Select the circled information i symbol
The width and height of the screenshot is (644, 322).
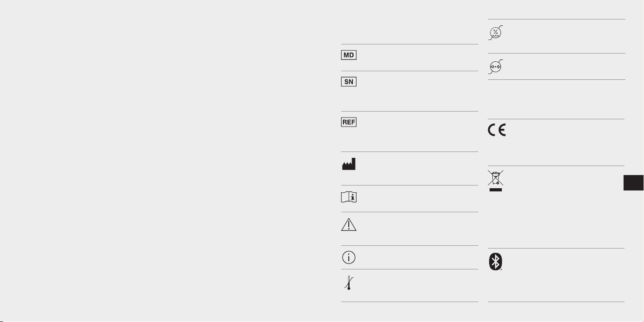pos(349,257)
